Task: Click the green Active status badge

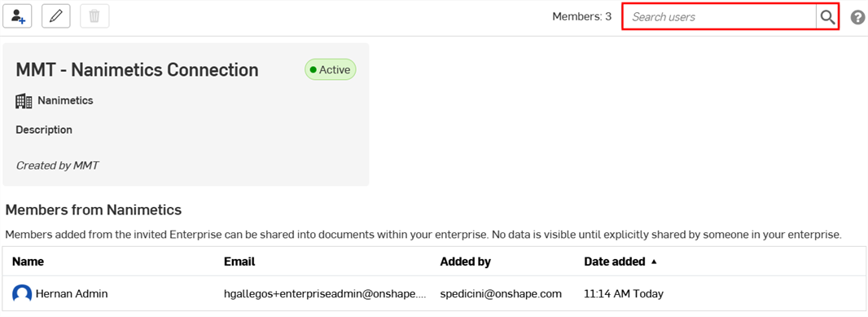Action: pos(331,70)
